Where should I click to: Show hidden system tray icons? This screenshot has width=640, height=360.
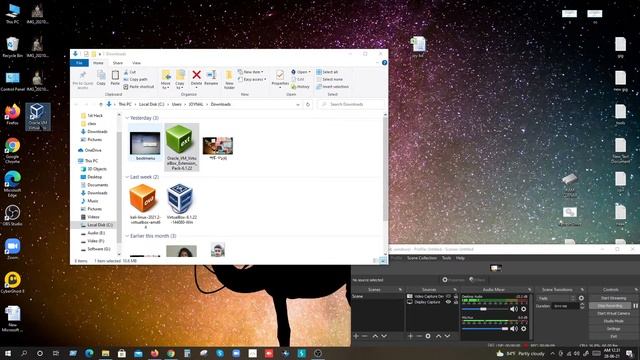coord(553,353)
